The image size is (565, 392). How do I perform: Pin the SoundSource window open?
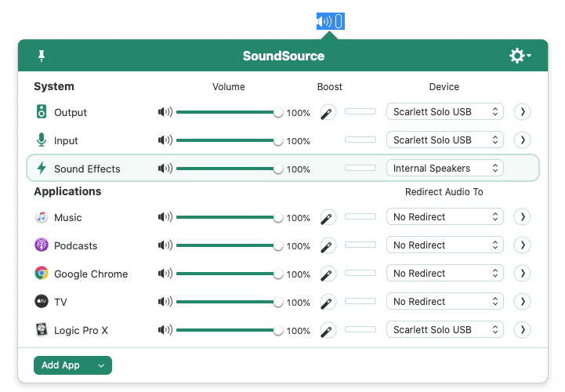tap(42, 56)
